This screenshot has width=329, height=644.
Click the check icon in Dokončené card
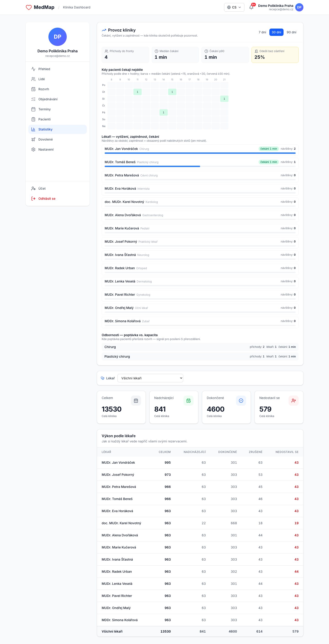[241, 400]
